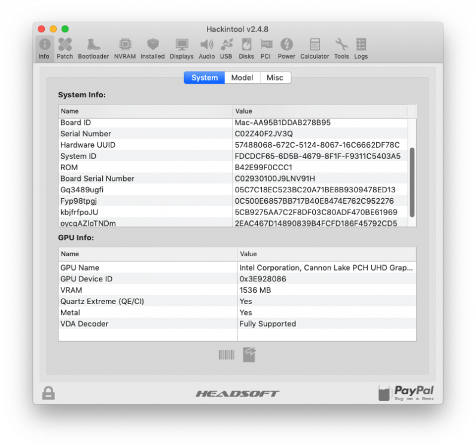
Task: Select Mac-AA95B1DDAB278B95 value
Action: (283, 122)
